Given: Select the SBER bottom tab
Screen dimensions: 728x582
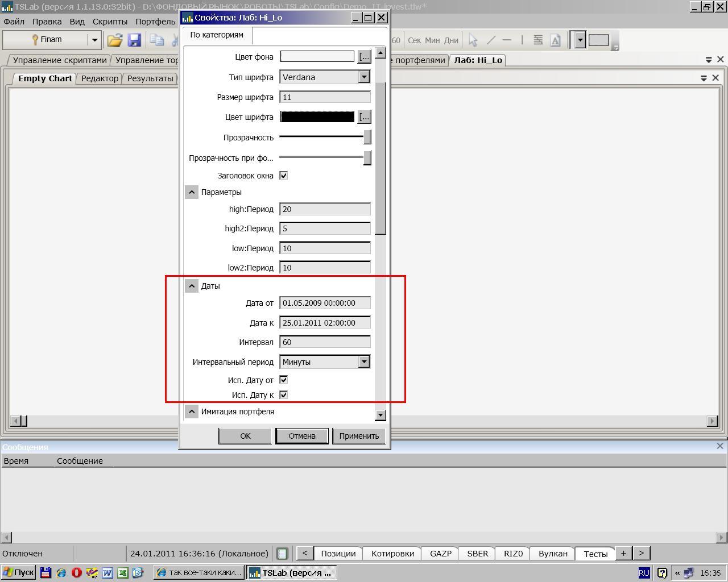Looking at the screenshot, I should click(478, 554).
